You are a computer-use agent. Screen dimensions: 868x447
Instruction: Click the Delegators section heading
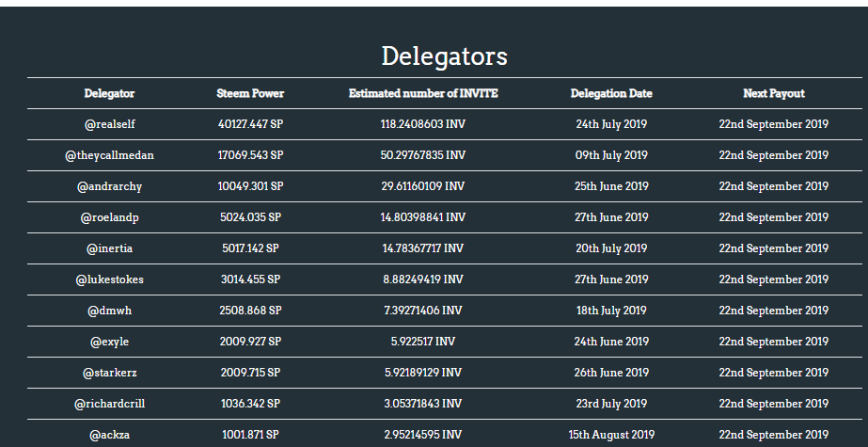pos(444,56)
